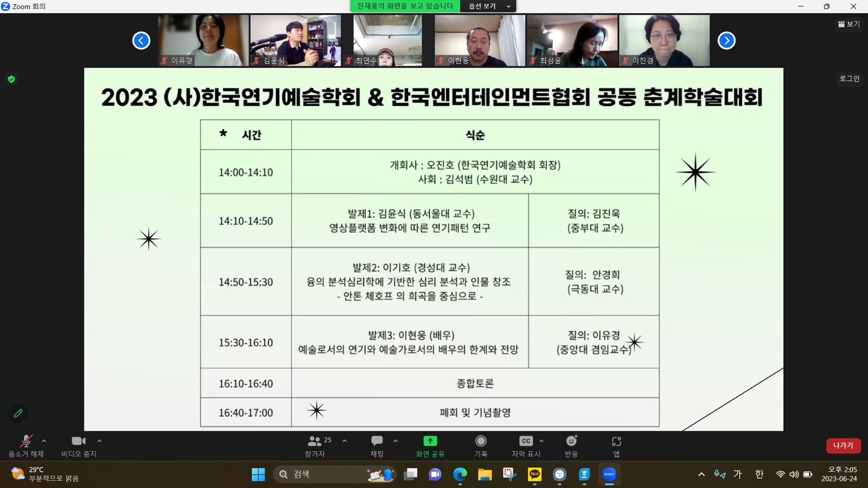Open the 옵션 보기 dropdown

[x=489, y=6]
